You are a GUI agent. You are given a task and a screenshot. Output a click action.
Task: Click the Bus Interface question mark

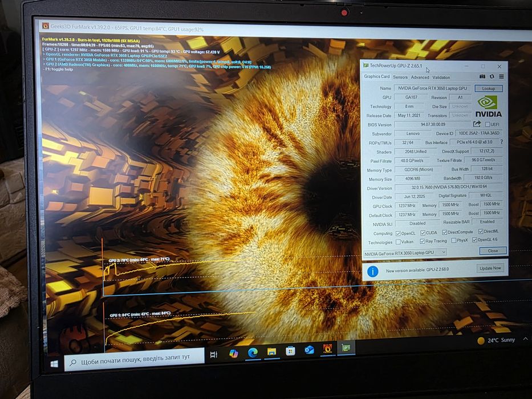[502, 142]
